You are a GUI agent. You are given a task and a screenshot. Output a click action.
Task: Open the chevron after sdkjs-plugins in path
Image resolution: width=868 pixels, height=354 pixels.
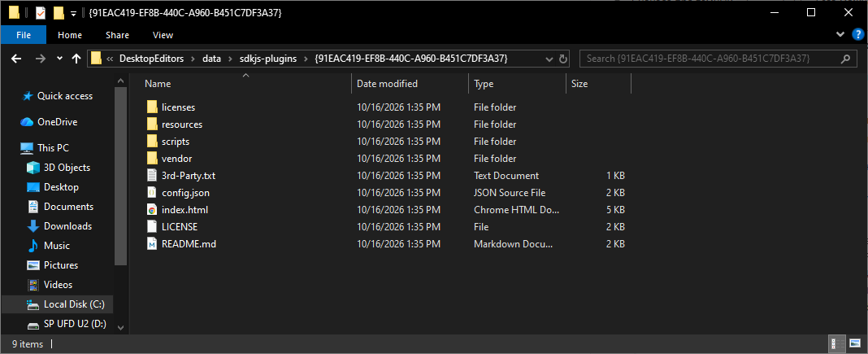pos(305,59)
